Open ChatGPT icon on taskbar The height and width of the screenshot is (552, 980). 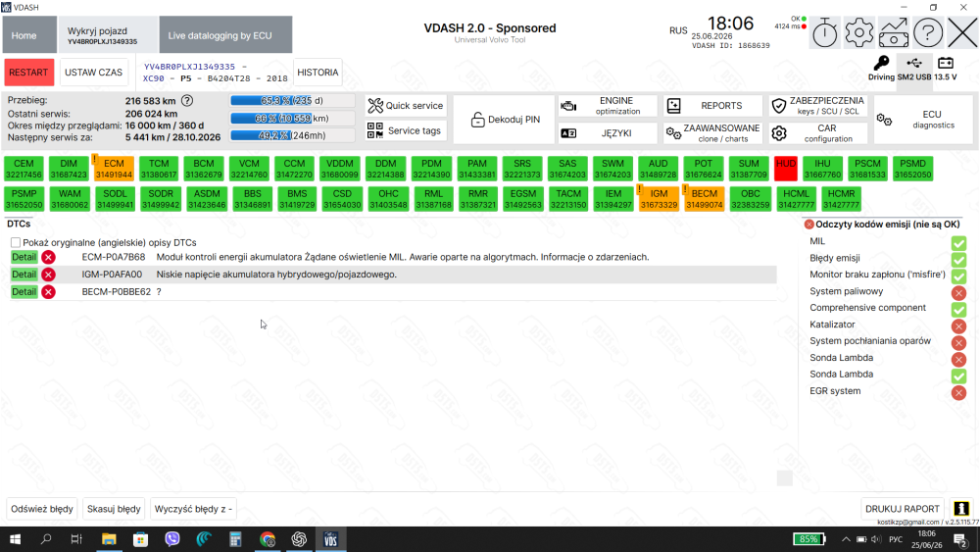click(299, 539)
